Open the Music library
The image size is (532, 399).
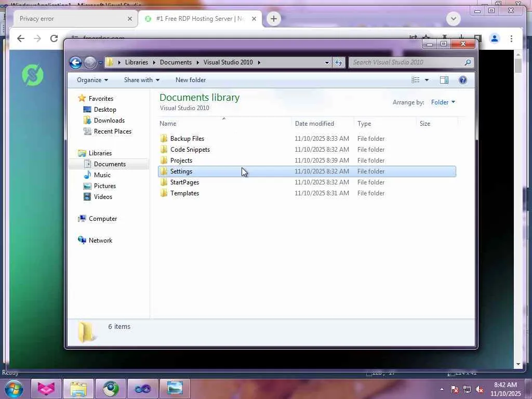(x=102, y=175)
